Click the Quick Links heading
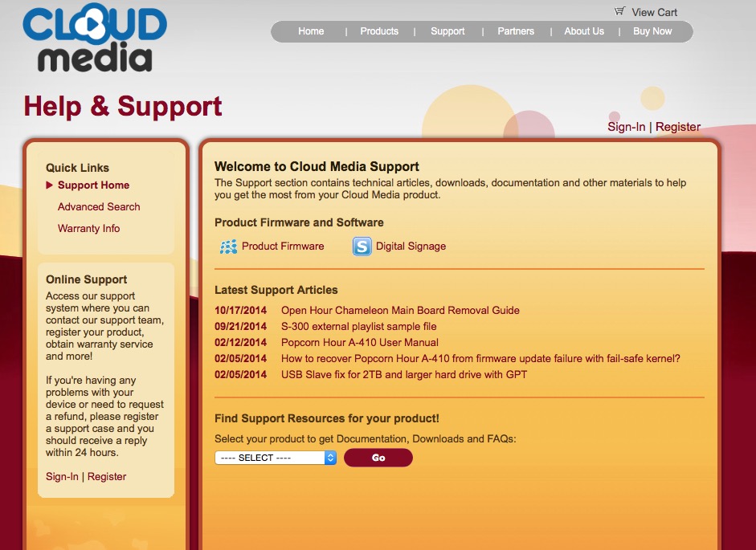Screen dimensions: 756x550 78,168
